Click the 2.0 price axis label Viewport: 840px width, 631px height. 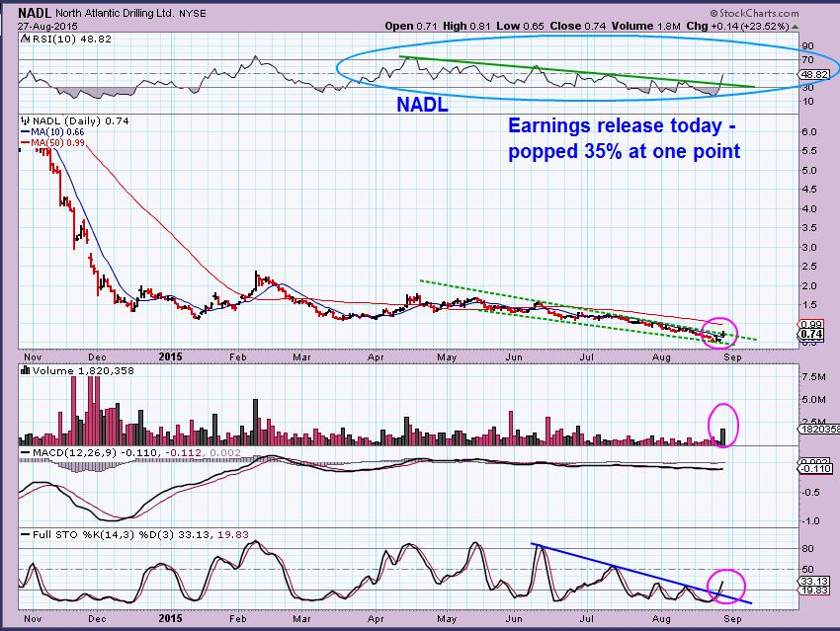coord(809,285)
